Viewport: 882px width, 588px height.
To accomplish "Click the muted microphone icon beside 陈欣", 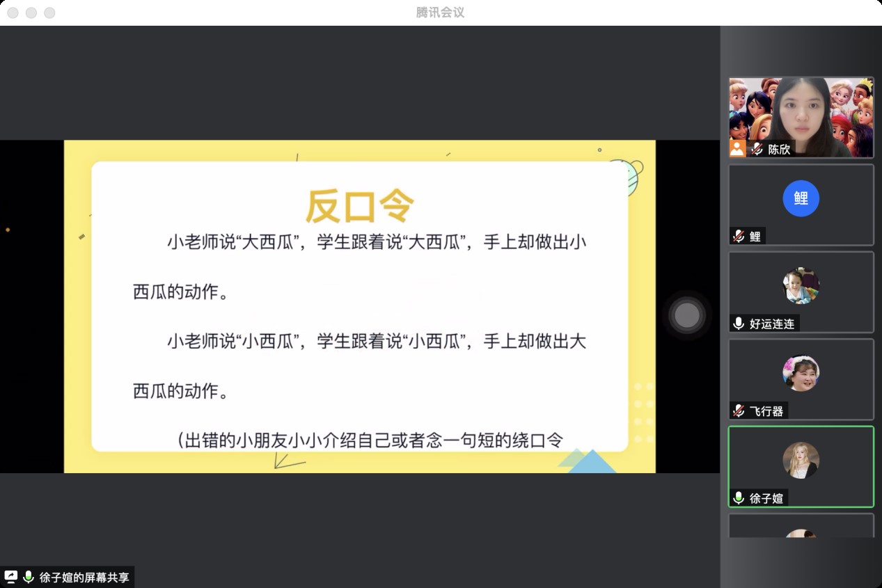I will click(756, 149).
